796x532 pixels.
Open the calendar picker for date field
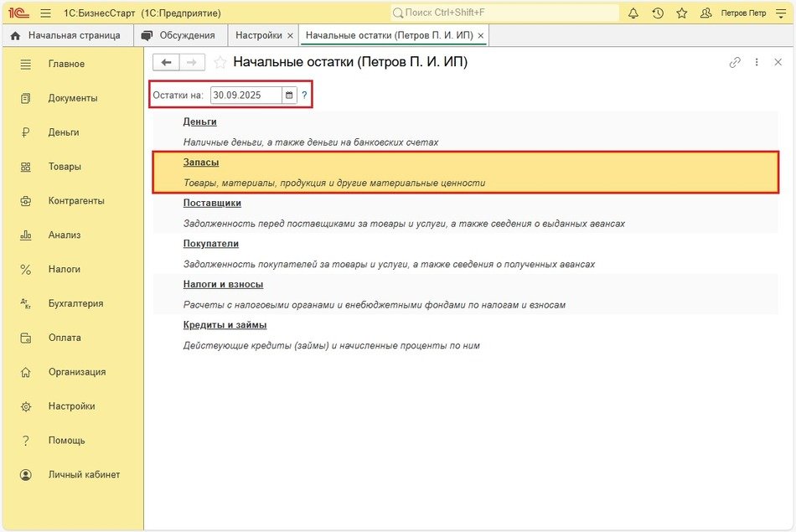289,96
